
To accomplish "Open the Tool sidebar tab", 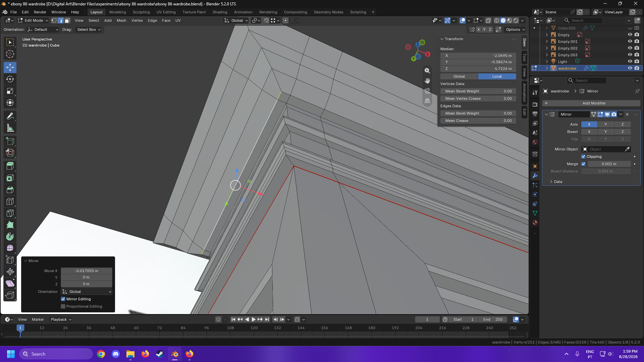I will (x=524, y=58).
